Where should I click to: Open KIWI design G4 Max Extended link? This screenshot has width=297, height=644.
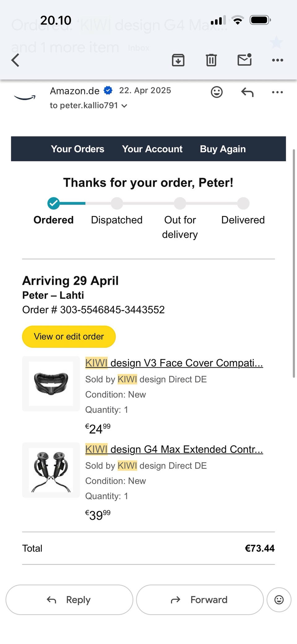tap(174, 449)
